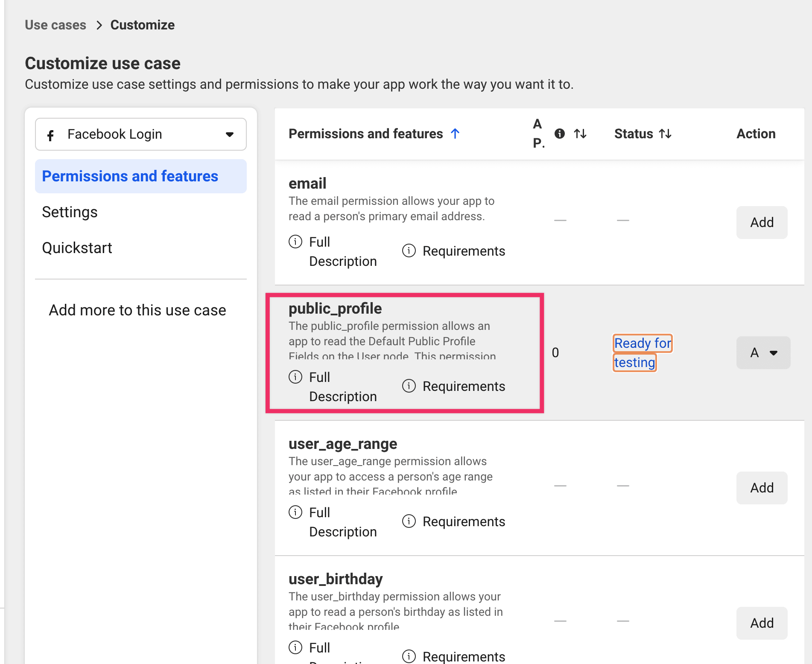Click the Facebook logo icon

pyautogui.click(x=51, y=135)
